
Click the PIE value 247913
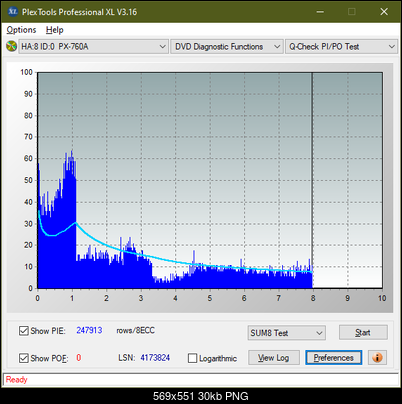(x=89, y=330)
